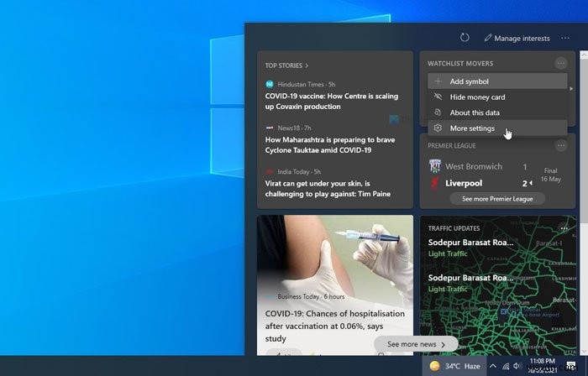Expand Top Stories section heading

pyautogui.click(x=286, y=65)
